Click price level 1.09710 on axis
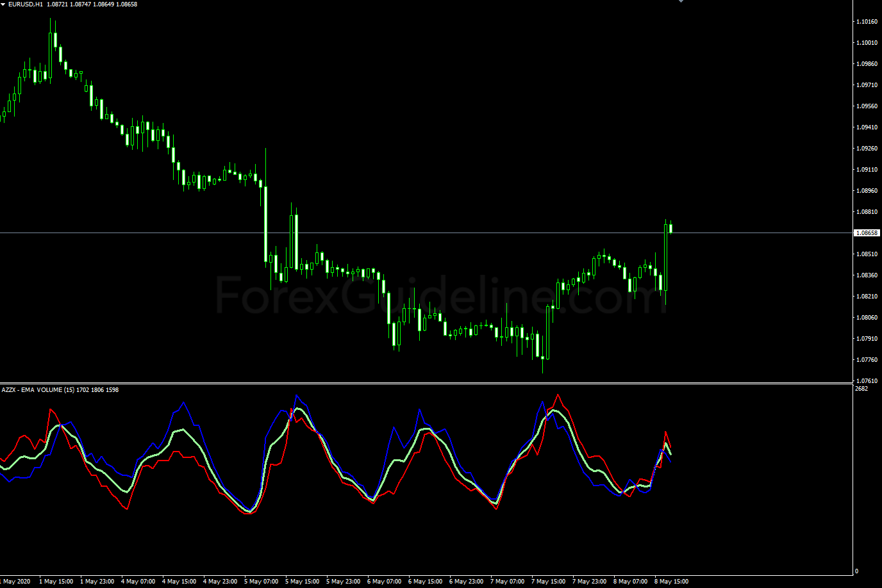Viewport: 882px width, 588px height. (x=867, y=85)
